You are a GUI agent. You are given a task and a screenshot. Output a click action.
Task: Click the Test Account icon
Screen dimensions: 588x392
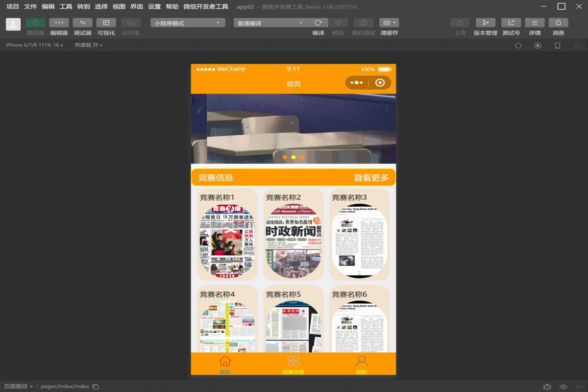511,23
